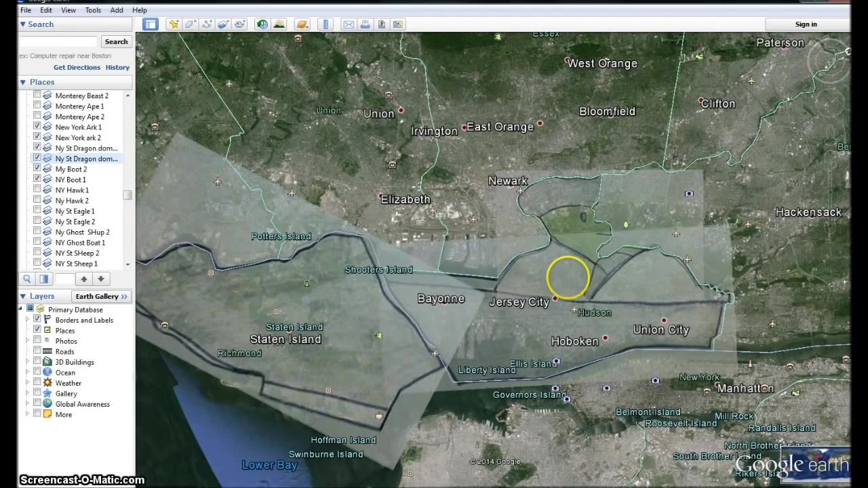Collapse the Search panel triangle
Image resolution: width=868 pixels, height=488 pixels.
pos(22,24)
